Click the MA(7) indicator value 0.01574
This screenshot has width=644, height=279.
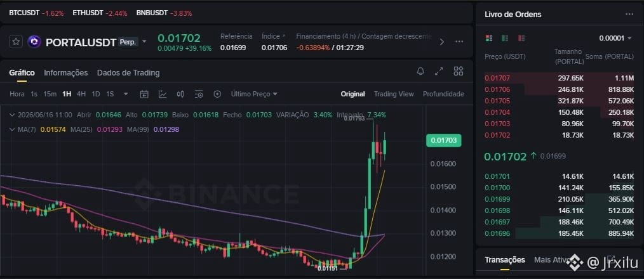pos(53,129)
